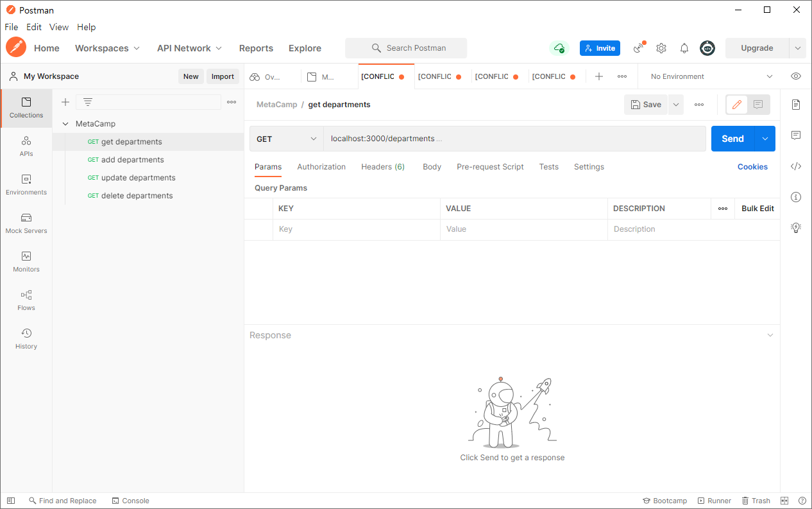Open the GET method dropdown
The image size is (812, 509).
[287, 139]
